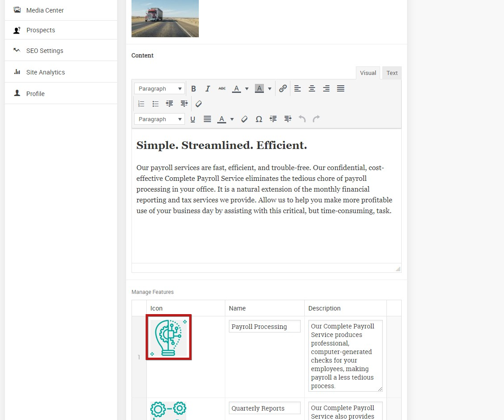Click the Media Center picture icon
504x420 pixels.
17,9
